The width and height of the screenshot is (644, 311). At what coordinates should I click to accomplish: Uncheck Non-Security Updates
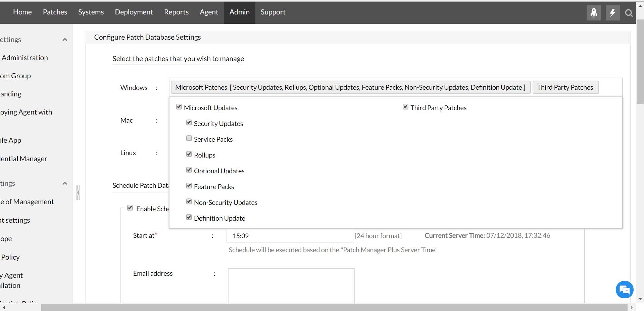[189, 201]
